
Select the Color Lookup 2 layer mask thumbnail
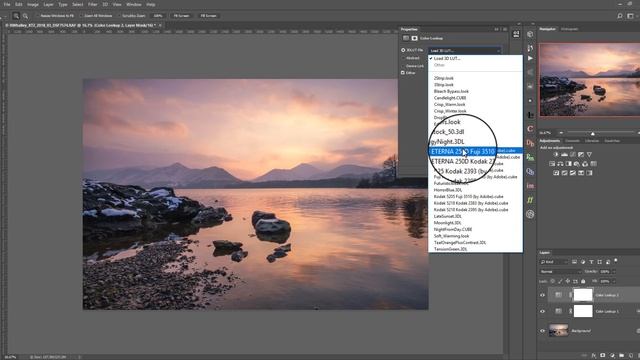[583, 295]
